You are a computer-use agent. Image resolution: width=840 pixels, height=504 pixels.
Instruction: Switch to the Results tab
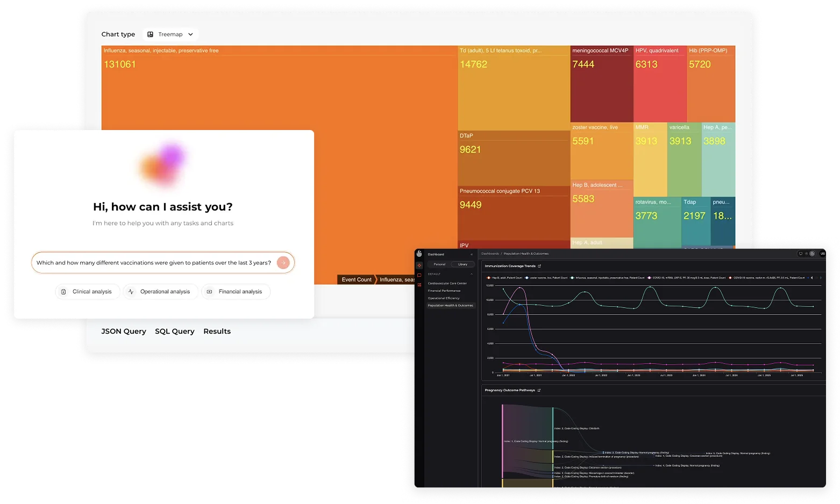[217, 332]
